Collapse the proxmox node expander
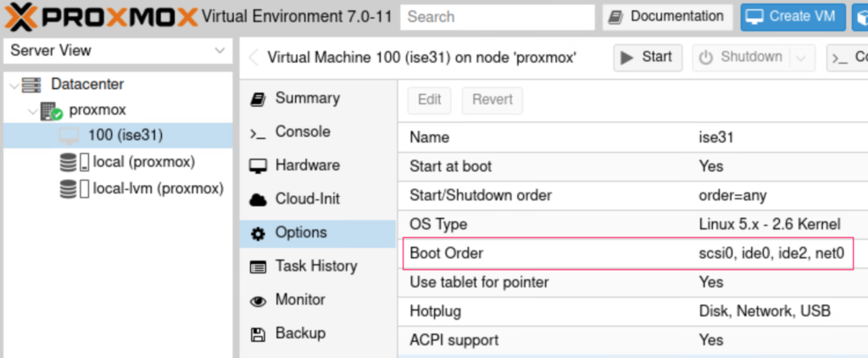The width and height of the screenshot is (868, 358). (33, 110)
